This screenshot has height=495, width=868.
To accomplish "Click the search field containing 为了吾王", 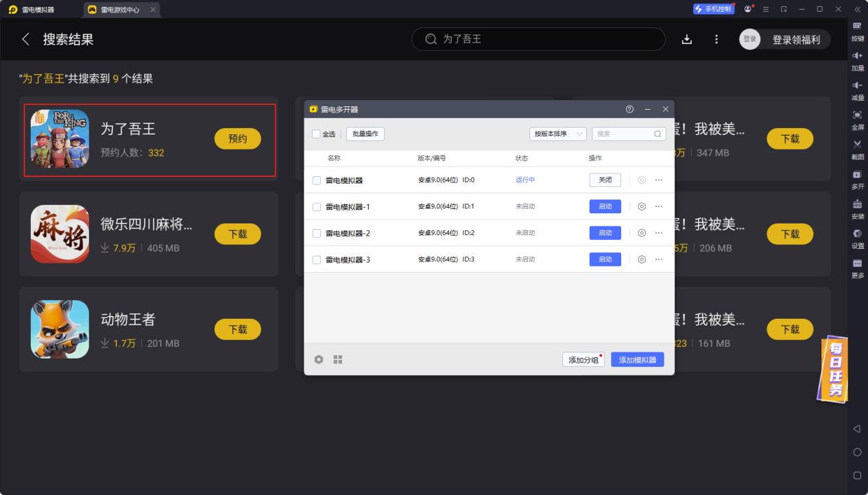I will (538, 39).
